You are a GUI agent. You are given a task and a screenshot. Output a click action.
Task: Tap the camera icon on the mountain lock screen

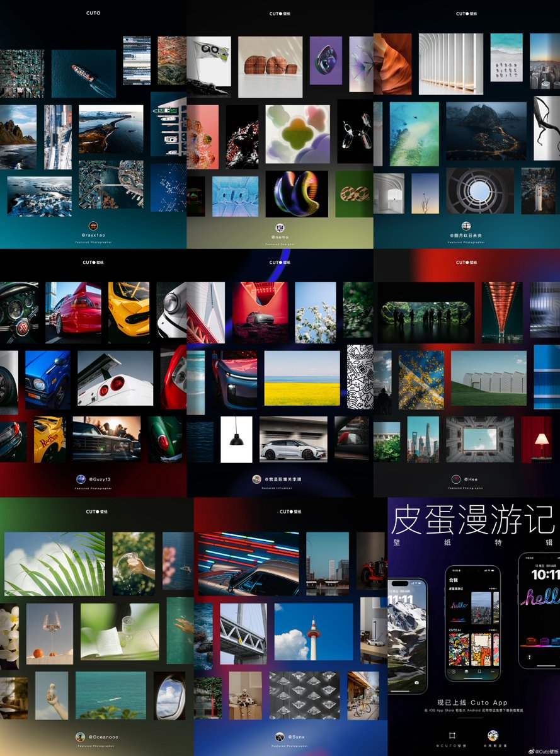tap(417, 682)
